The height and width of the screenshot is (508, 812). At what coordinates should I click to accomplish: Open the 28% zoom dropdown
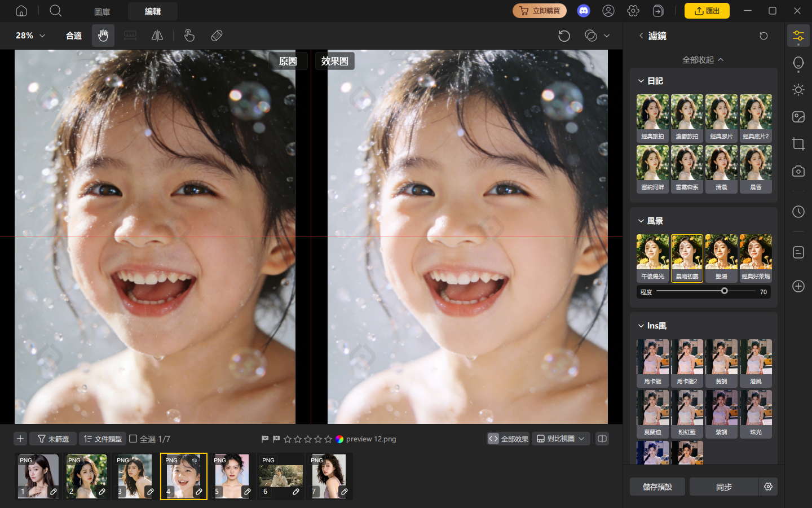point(30,36)
